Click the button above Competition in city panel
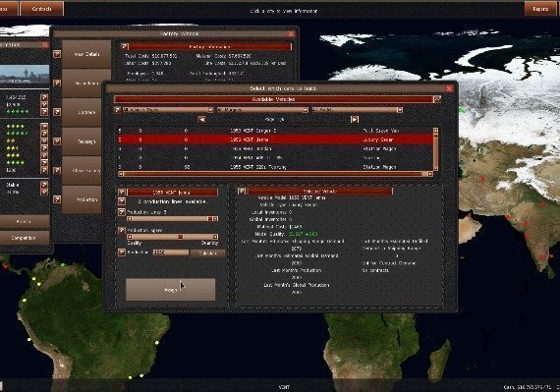This screenshot has height=392, width=560. click(x=24, y=222)
